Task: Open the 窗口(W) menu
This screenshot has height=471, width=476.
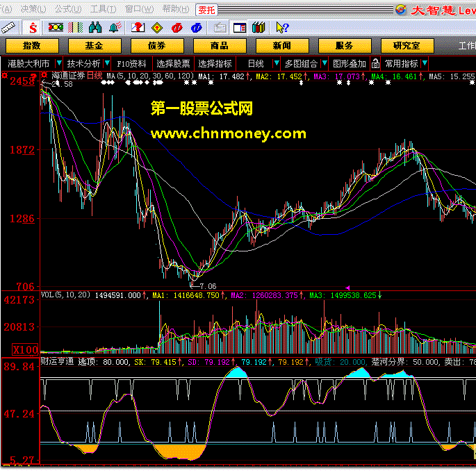Action: [140, 9]
